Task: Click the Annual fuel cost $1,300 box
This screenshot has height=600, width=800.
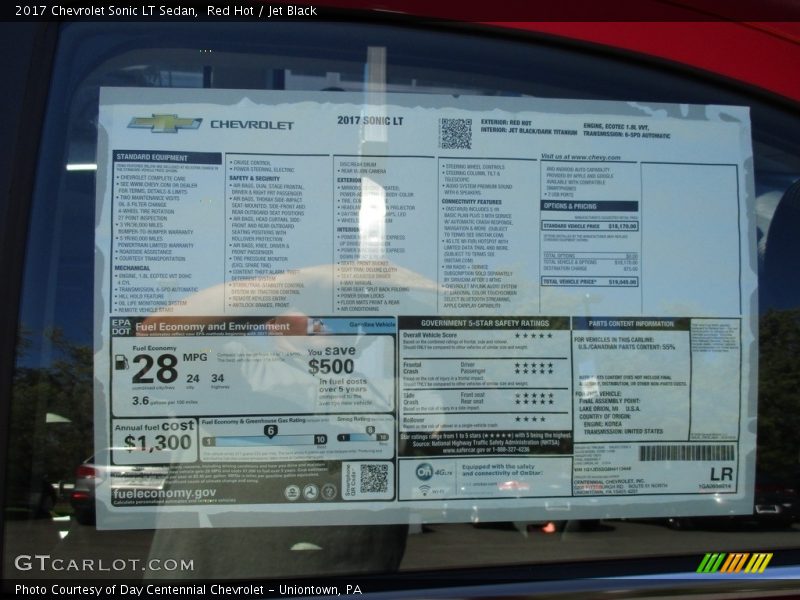Action: [x=155, y=440]
